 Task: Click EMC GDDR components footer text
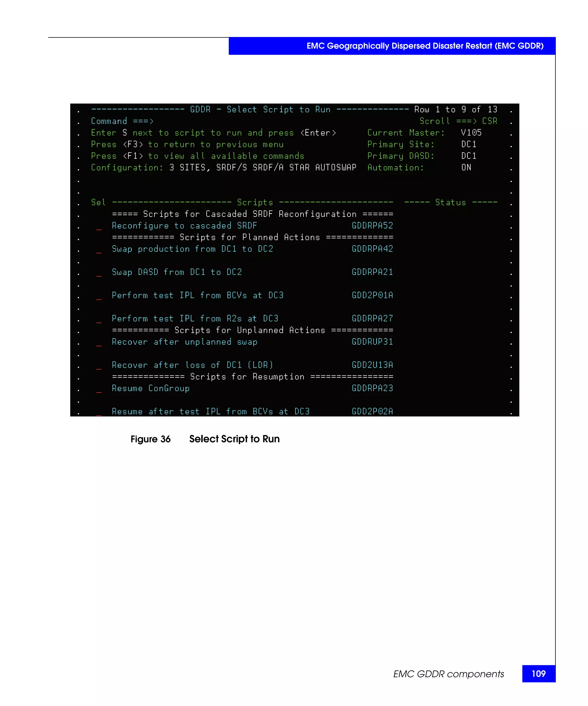tap(448, 674)
